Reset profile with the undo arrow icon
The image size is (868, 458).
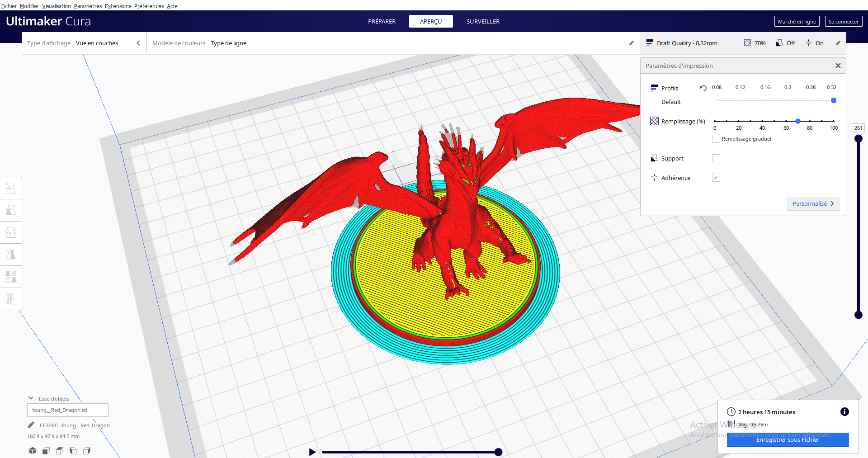[703, 88]
